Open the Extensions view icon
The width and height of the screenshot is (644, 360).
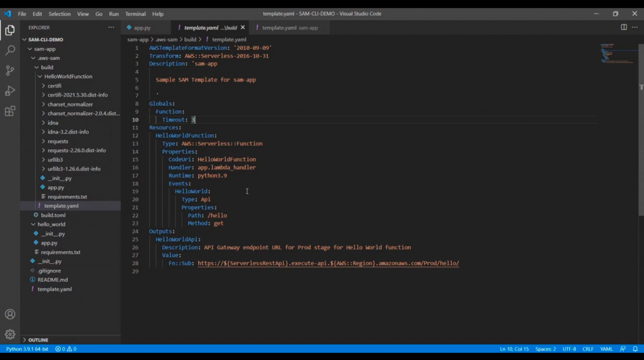10,111
